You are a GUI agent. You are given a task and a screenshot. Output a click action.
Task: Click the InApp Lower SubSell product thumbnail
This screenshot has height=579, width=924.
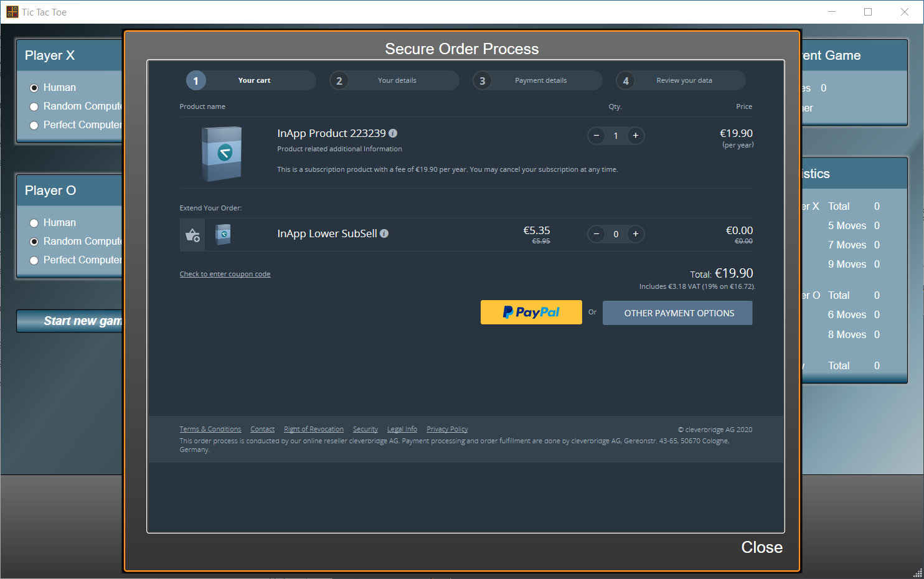click(223, 235)
